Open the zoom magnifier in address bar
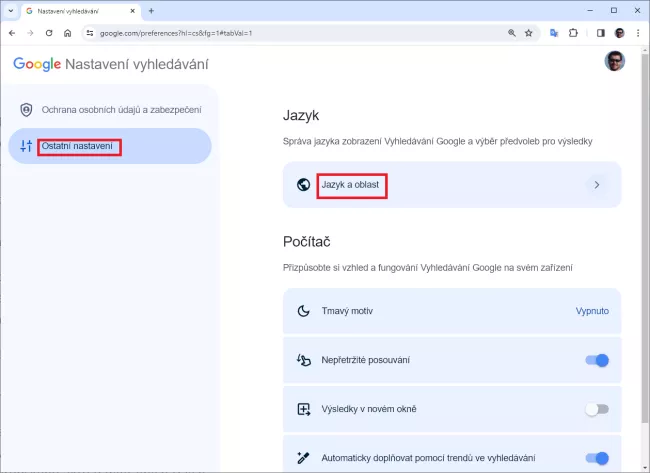 click(512, 33)
